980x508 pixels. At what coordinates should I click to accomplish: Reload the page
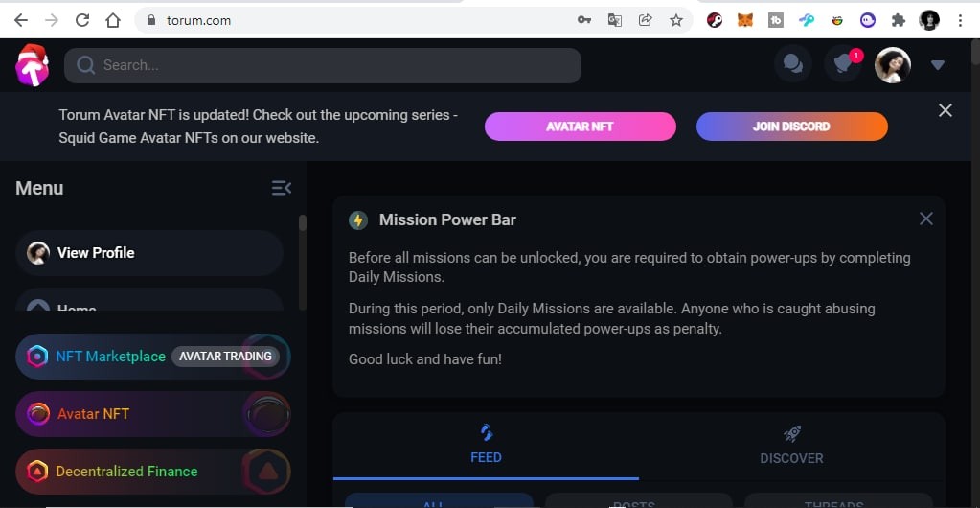click(x=81, y=20)
